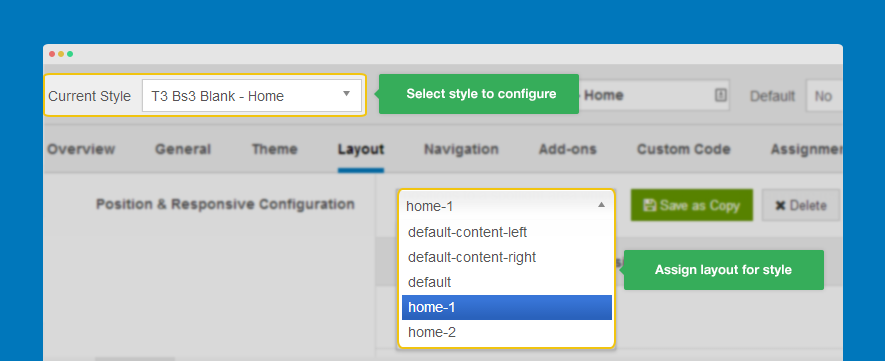
Task: Go to the Theme tab
Action: pos(274,149)
